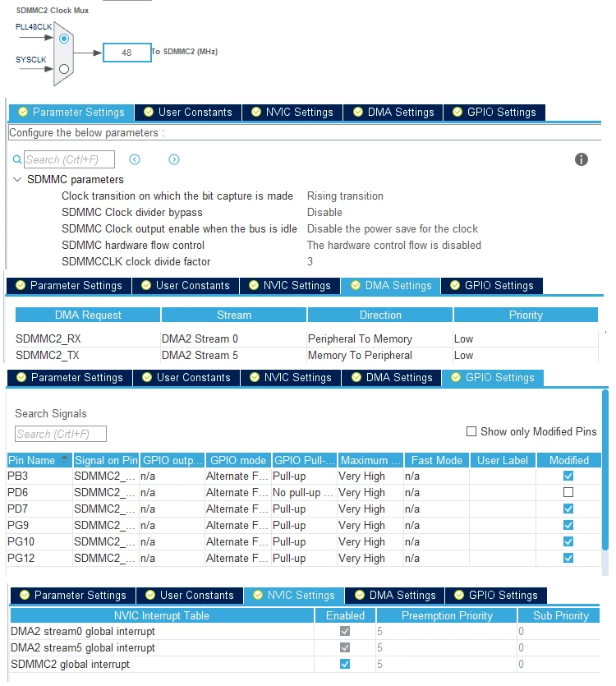Select SDMMC2_TX DMA request row
This screenshot has height=686, width=616.
click(306, 355)
